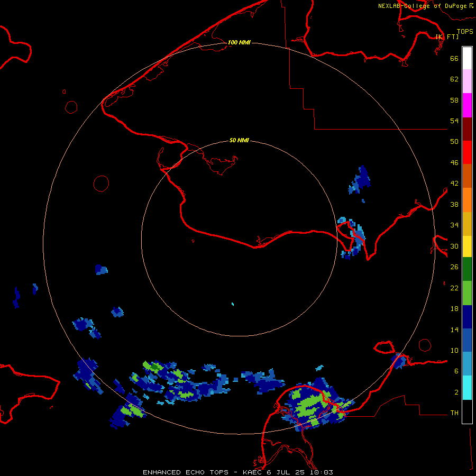Select the 50 legend value
This screenshot has height=476, width=476.
click(x=454, y=141)
